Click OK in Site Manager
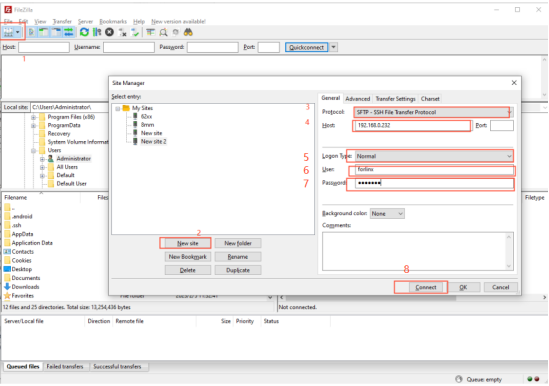Screen dimensions: 549x386 click(463, 287)
